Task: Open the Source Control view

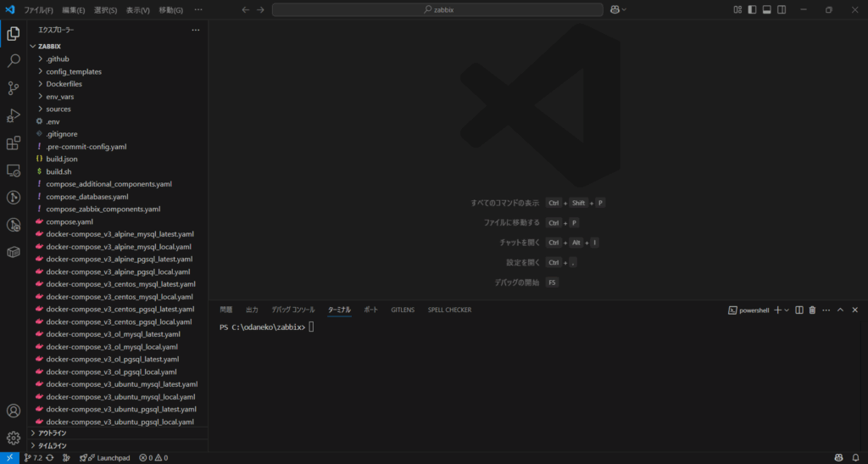Action: tap(14, 88)
